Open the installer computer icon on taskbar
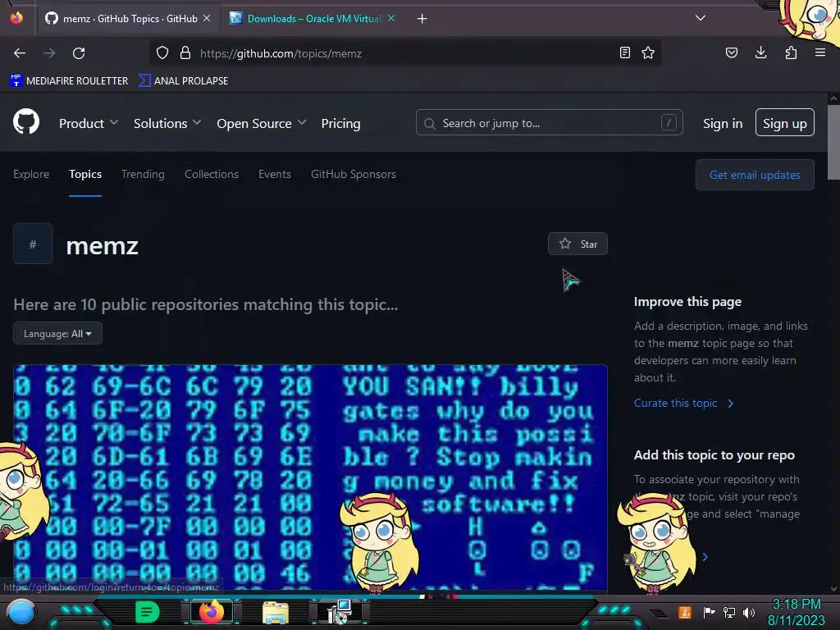This screenshot has height=630, width=840. pos(339,612)
